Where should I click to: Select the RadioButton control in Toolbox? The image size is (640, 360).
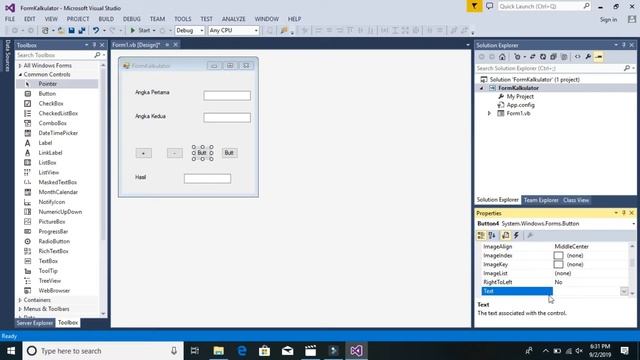[x=54, y=241]
